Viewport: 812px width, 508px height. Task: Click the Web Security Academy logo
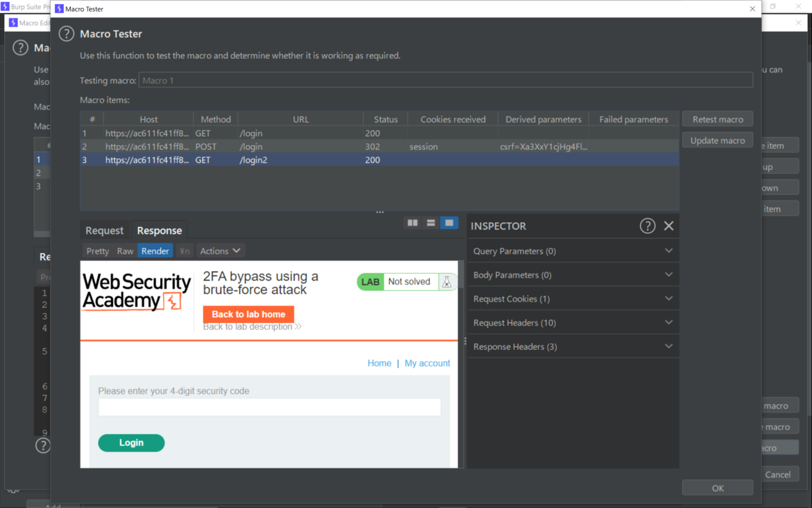click(137, 291)
